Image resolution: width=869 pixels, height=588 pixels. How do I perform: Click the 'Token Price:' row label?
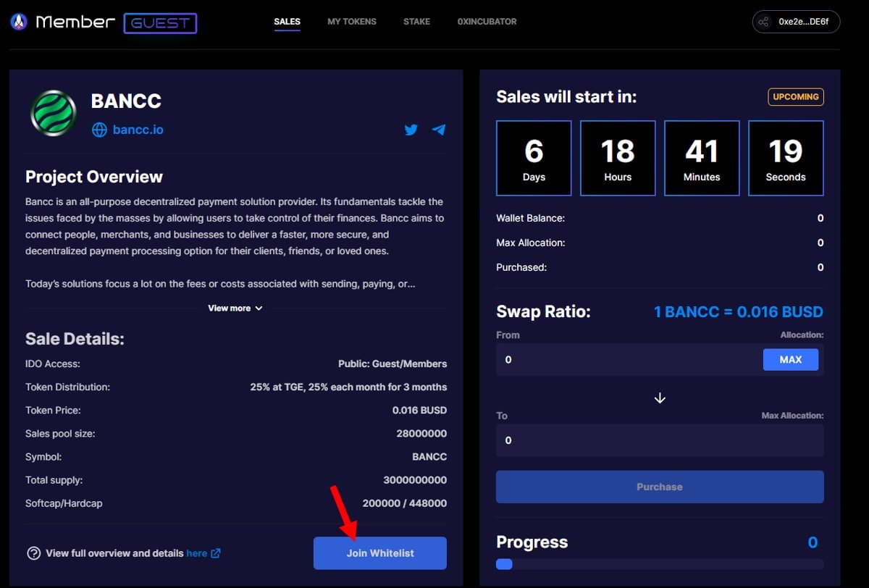click(x=53, y=410)
